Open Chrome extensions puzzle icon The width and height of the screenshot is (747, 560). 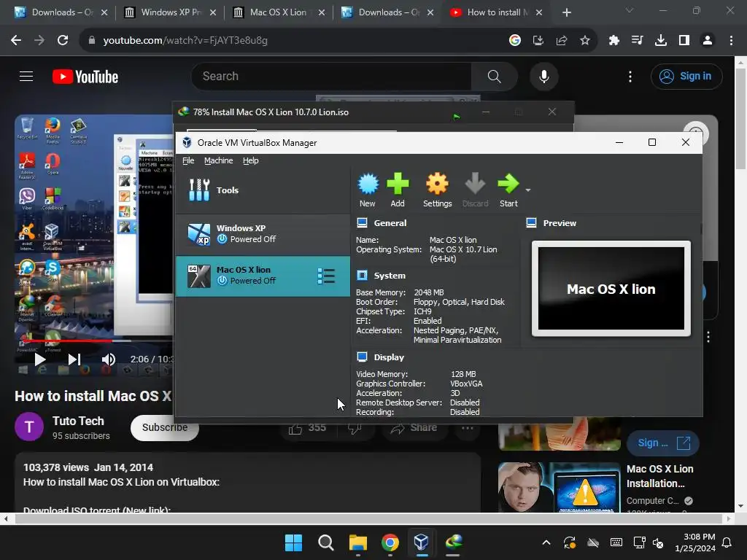(x=614, y=41)
